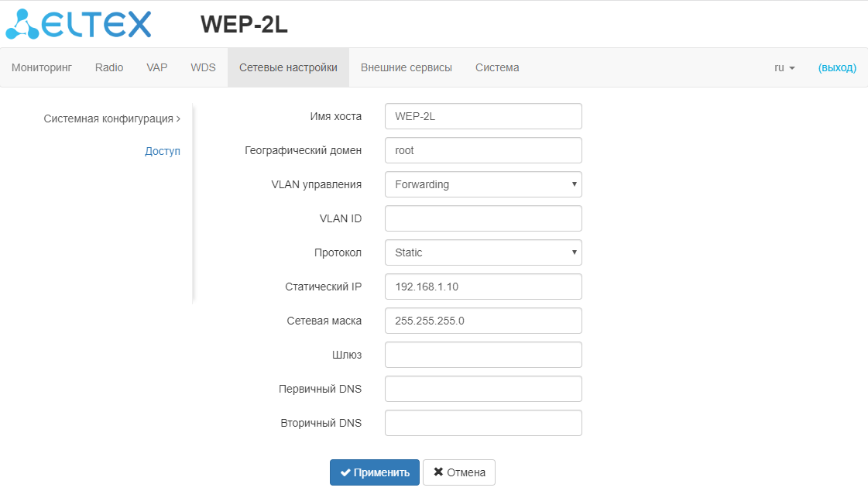Viewport: 868px width, 491px height.
Task: Click the Имя хоста input field
Action: pyautogui.click(x=483, y=116)
